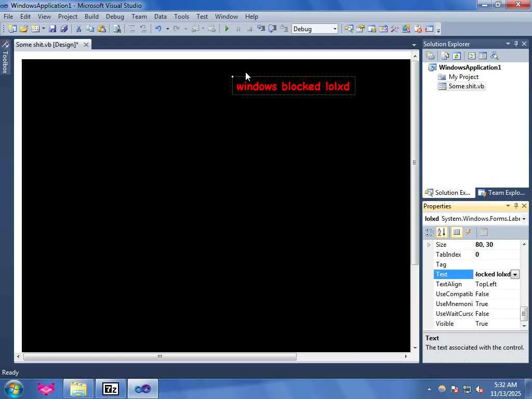This screenshot has width=532, height=399.
Task: Pin the Solution Explorer panel
Action: coord(516,44)
